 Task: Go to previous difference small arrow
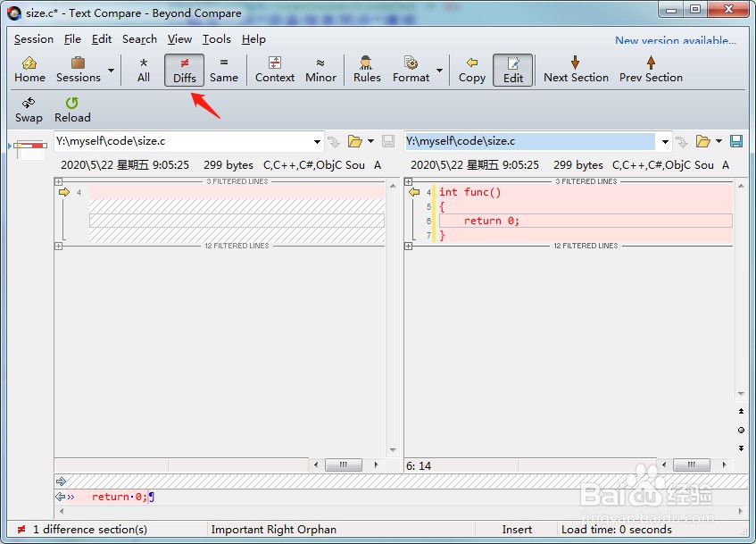(741, 411)
